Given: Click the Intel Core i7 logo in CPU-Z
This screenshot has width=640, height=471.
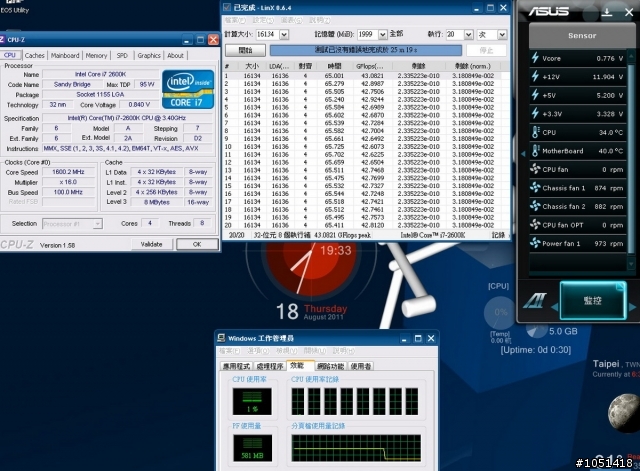Looking at the screenshot, I should pyautogui.click(x=188, y=89).
